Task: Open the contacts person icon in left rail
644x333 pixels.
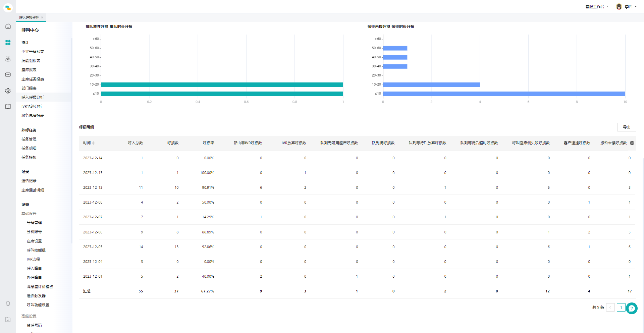Action: [x=8, y=58]
